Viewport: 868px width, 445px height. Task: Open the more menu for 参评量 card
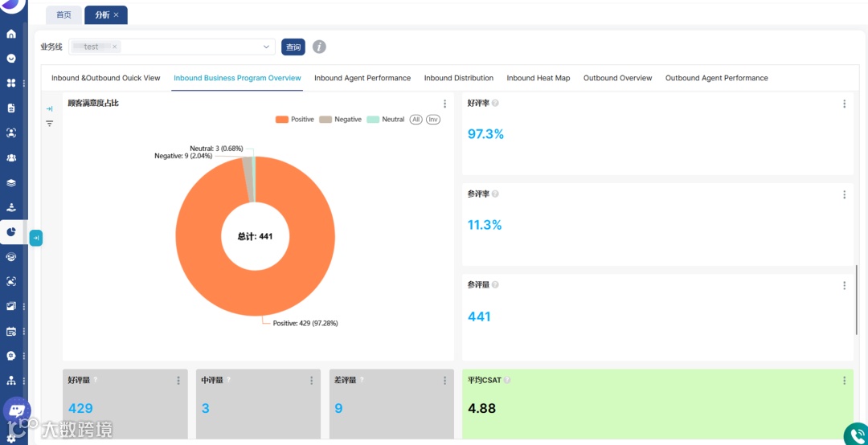tap(844, 286)
